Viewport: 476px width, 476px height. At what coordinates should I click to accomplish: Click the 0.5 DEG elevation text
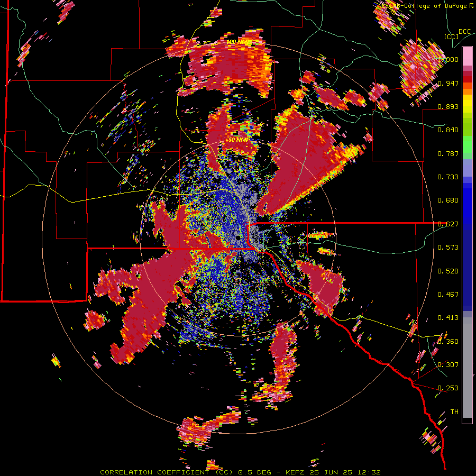[254, 472]
